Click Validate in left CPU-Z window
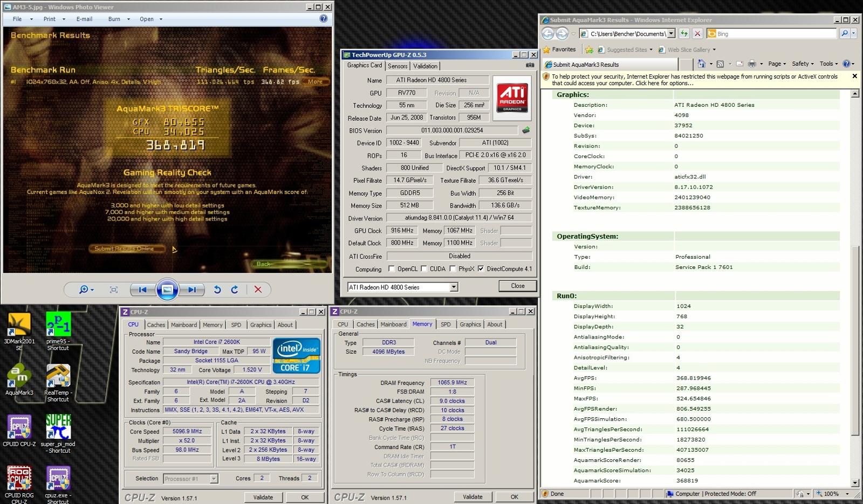The width and height of the screenshot is (863, 504). point(263,498)
